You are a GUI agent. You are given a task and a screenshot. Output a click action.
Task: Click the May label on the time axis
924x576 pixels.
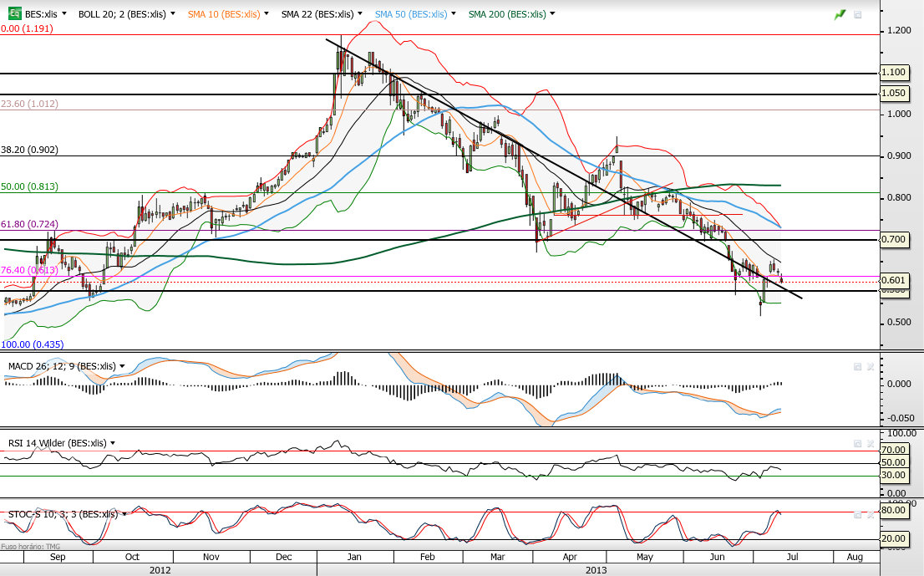[x=645, y=557]
